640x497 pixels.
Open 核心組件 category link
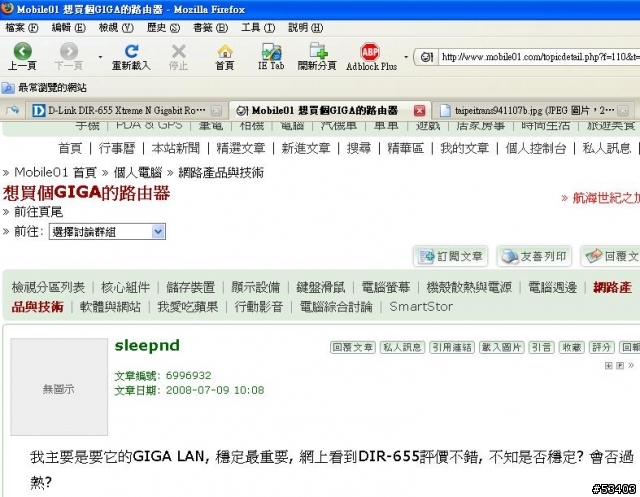126,287
